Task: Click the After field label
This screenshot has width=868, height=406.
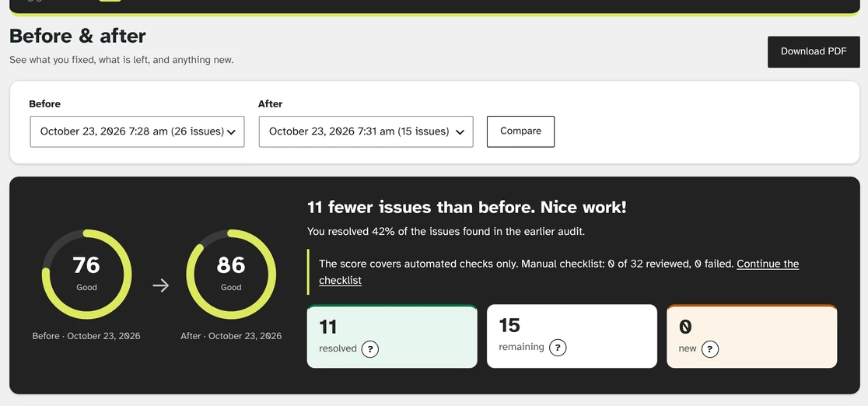Action: [x=270, y=103]
